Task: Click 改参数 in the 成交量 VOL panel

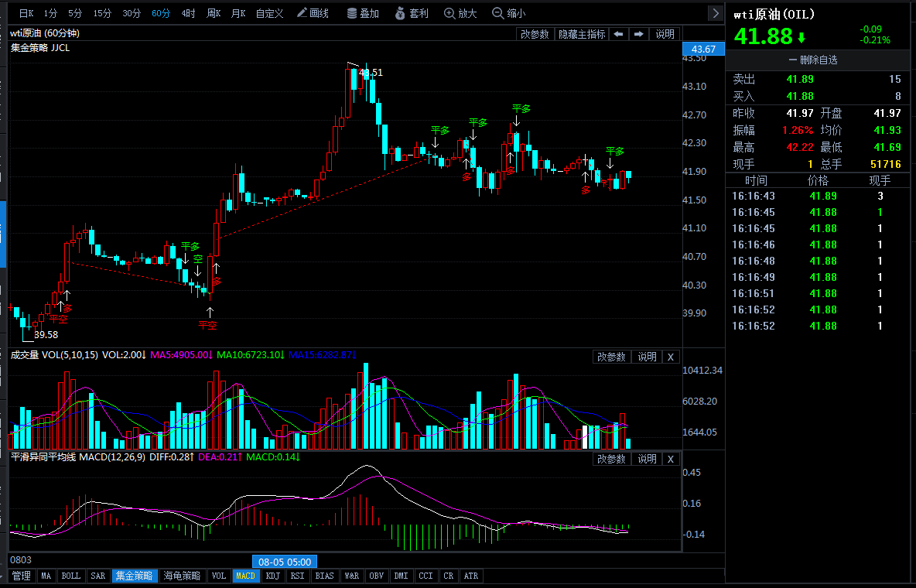Action: (611, 357)
